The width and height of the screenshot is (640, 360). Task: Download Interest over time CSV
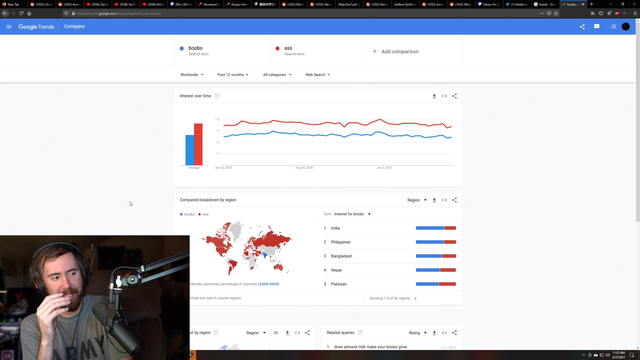pyautogui.click(x=434, y=96)
